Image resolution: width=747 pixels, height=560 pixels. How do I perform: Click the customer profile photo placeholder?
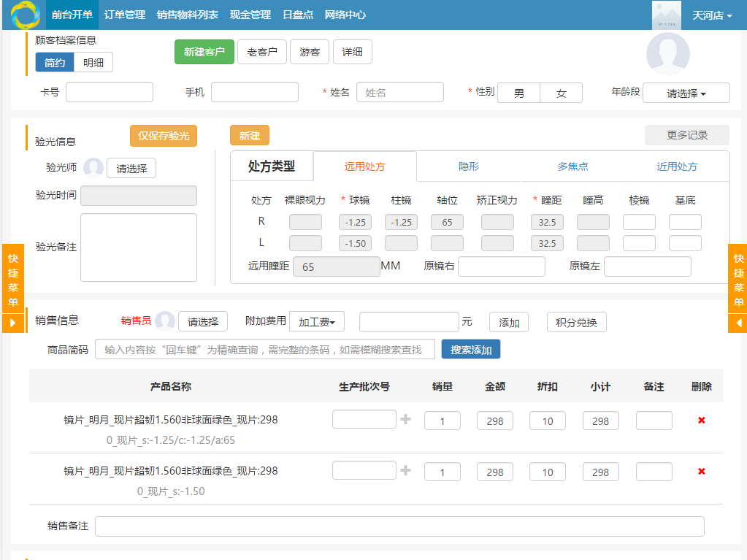pyautogui.click(x=667, y=55)
